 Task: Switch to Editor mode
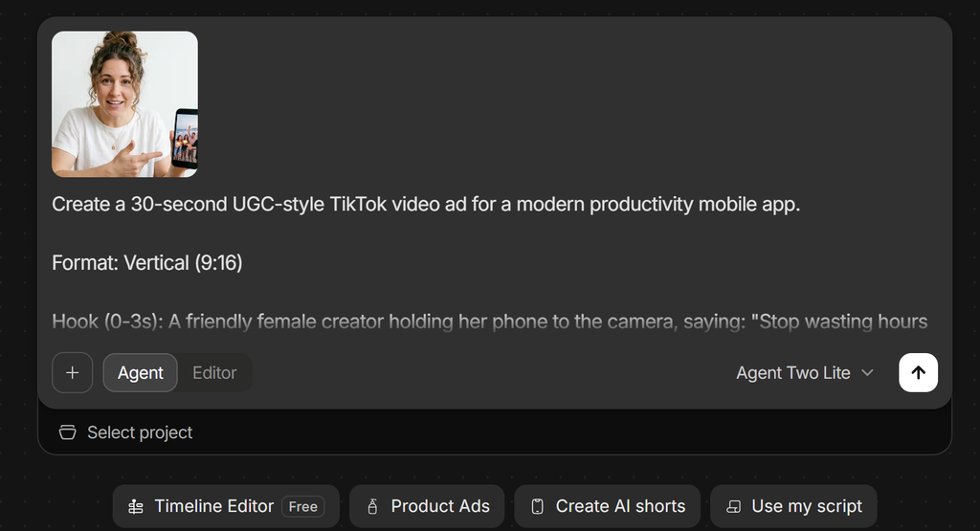(214, 373)
